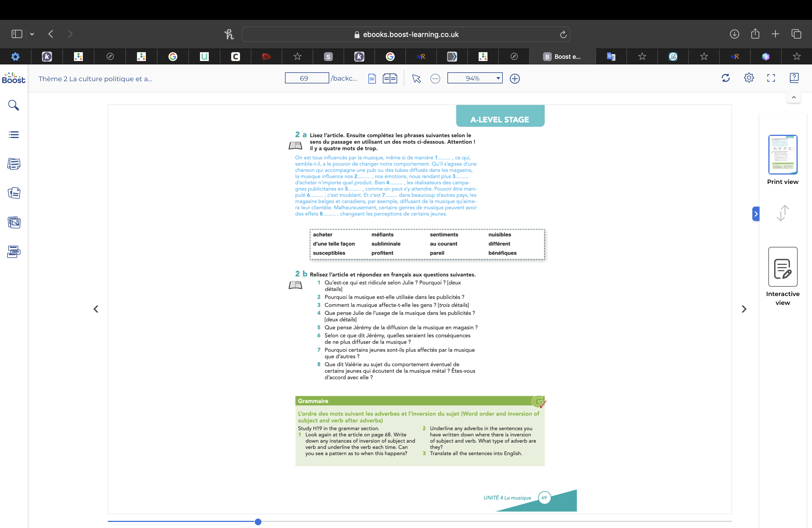
Task: Open the 94% zoom level dropdown
Action: coord(475,78)
